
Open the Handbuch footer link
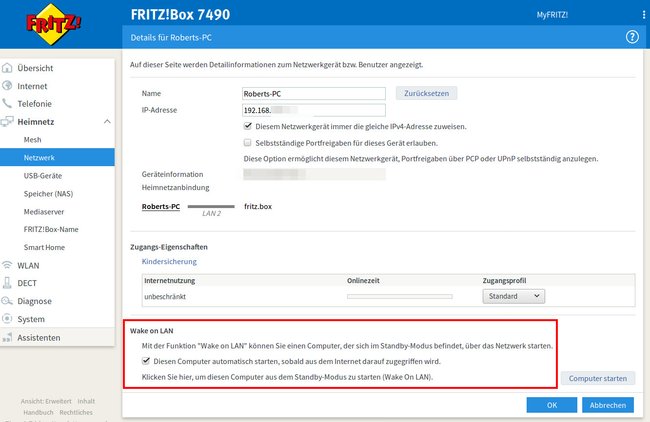click(38, 412)
